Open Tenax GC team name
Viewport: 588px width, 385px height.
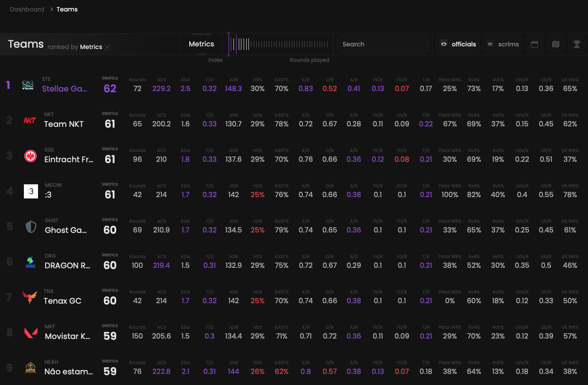(x=62, y=301)
